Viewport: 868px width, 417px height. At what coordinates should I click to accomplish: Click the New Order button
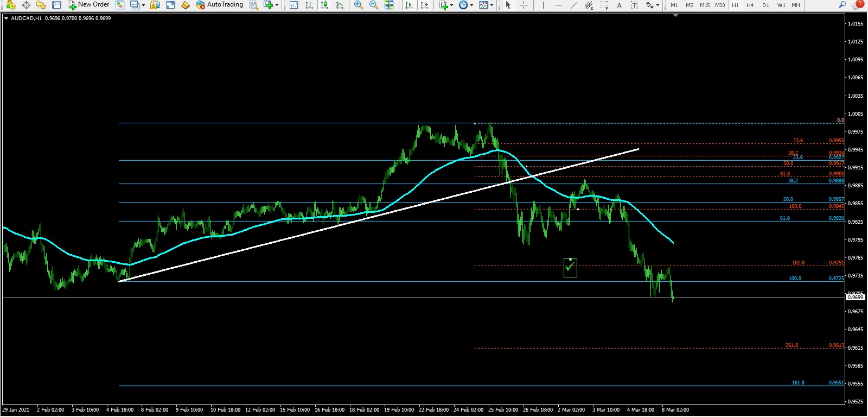[x=88, y=5]
